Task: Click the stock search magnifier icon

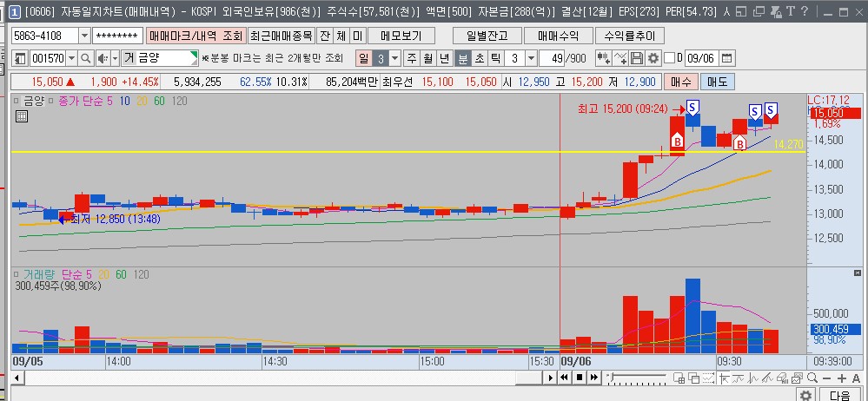Action: click(86, 58)
